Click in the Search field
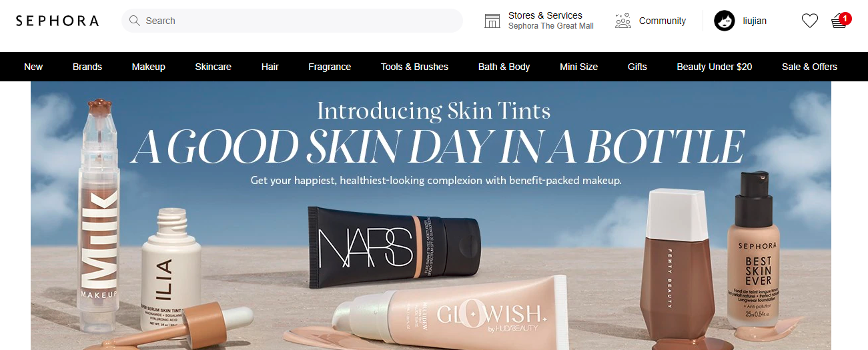Viewport: 868px width, 350px height. pos(292,21)
